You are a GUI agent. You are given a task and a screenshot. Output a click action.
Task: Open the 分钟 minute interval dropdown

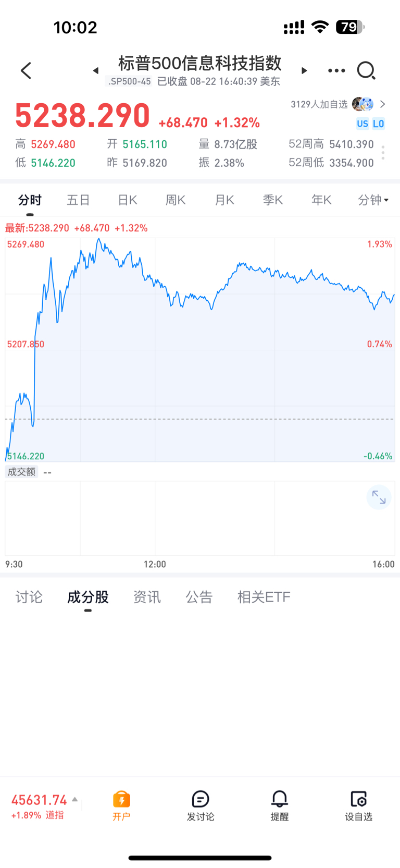(373, 200)
